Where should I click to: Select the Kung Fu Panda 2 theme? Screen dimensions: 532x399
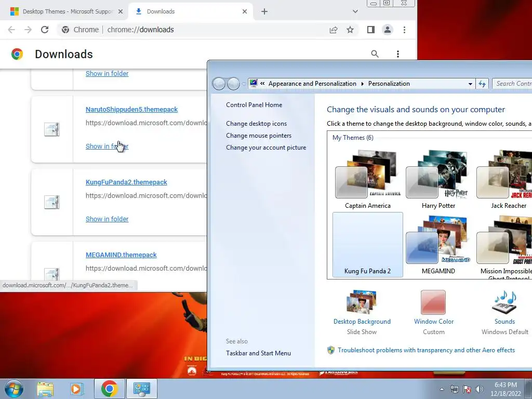pyautogui.click(x=368, y=244)
